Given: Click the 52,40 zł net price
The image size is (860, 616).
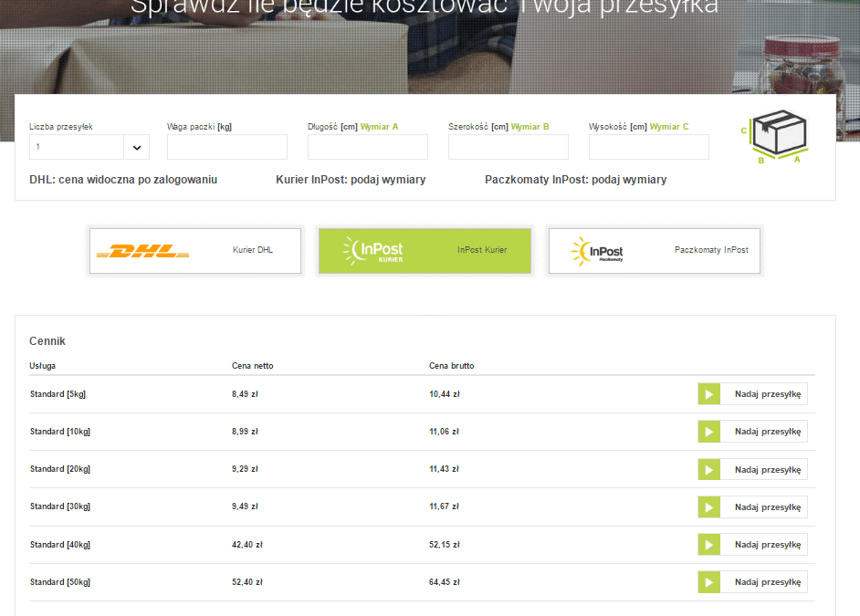Looking at the screenshot, I should click(246, 582).
